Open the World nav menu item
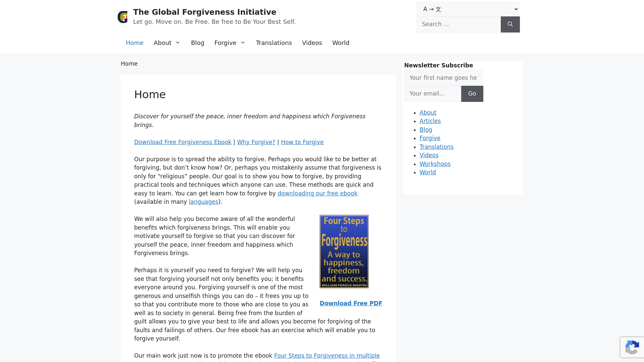 (341, 43)
